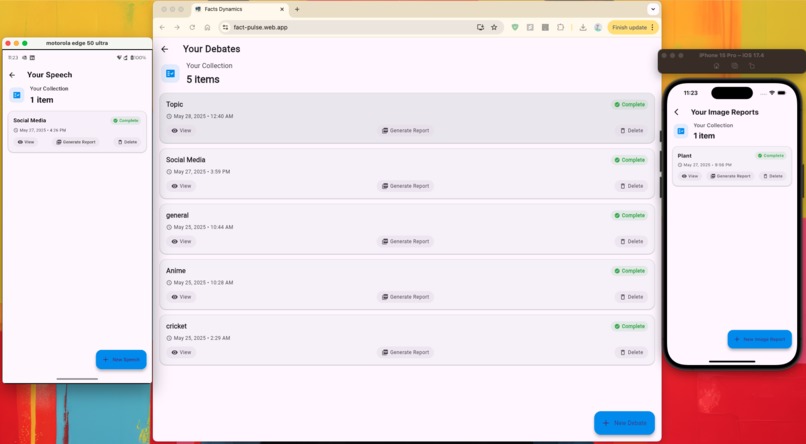Image resolution: width=806 pixels, height=444 pixels.
Task: View the general debate
Action: [181, 242]
